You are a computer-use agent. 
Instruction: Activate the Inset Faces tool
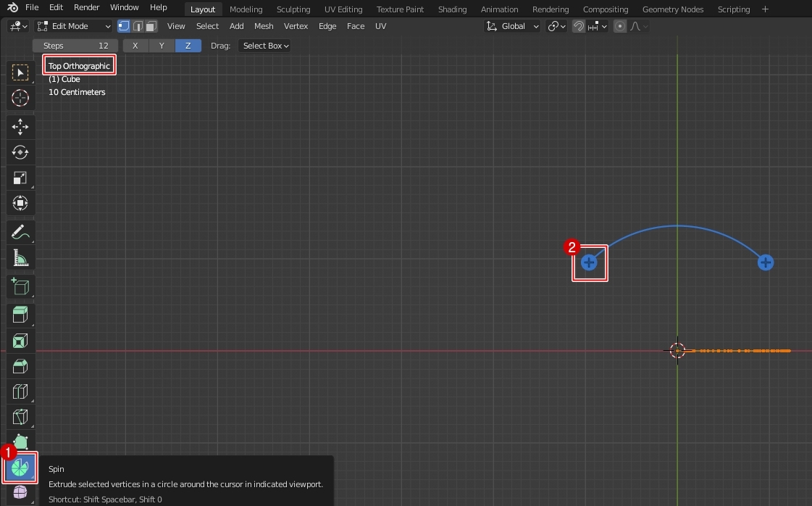pos(20,341)
